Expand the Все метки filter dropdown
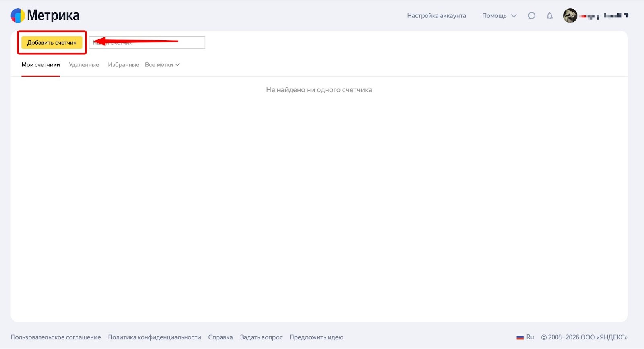The width and height of the screenshot is (644, 349). click(162, 65)
